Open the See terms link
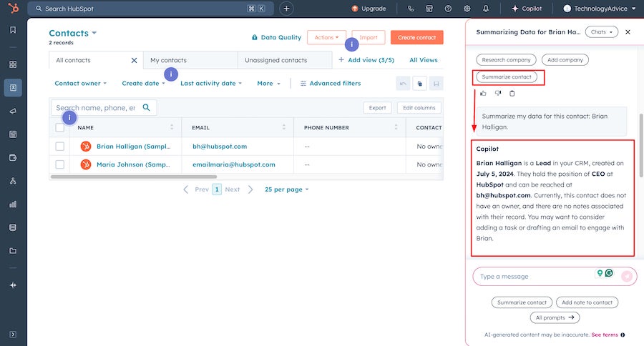The image size is (644, 346). (x=605, y=335)
